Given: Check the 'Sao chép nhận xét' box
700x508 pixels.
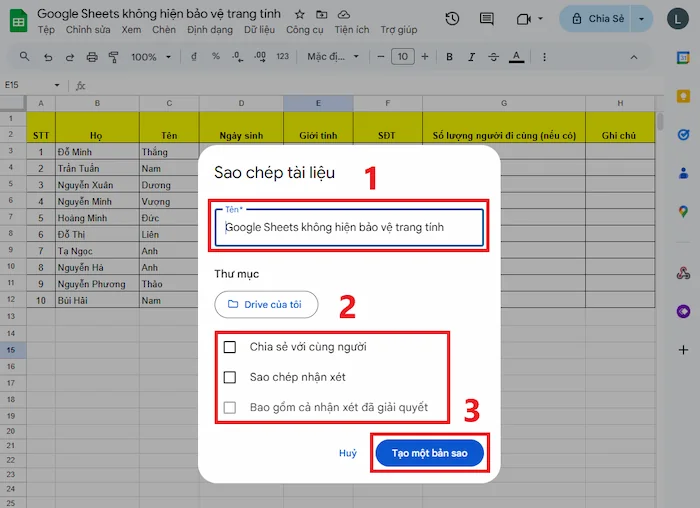Looking at the screenshot, I should [x=230, y=377].
